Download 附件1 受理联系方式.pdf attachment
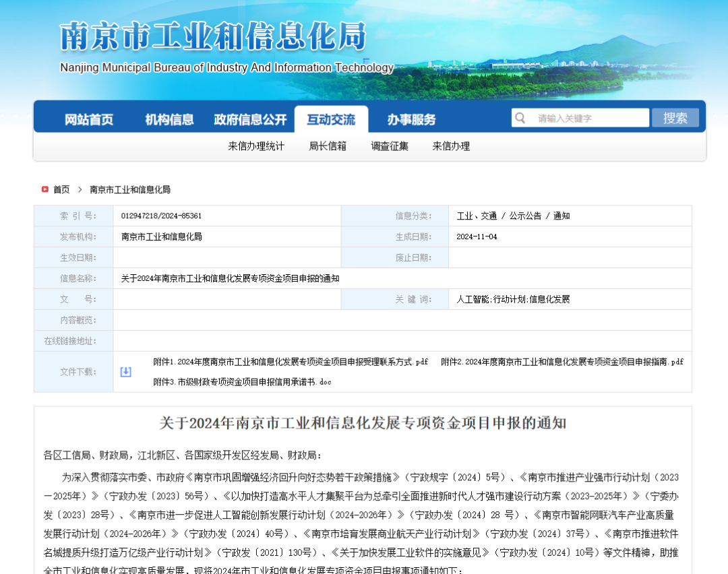Image resolution: width=728 pixels, height=574 pixels. 291,362
